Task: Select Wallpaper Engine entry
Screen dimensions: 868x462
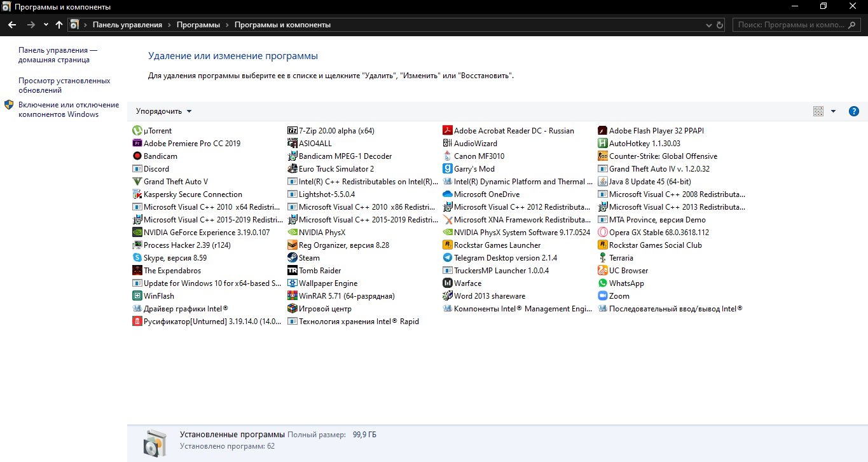Action: click(x=322, y=283)
